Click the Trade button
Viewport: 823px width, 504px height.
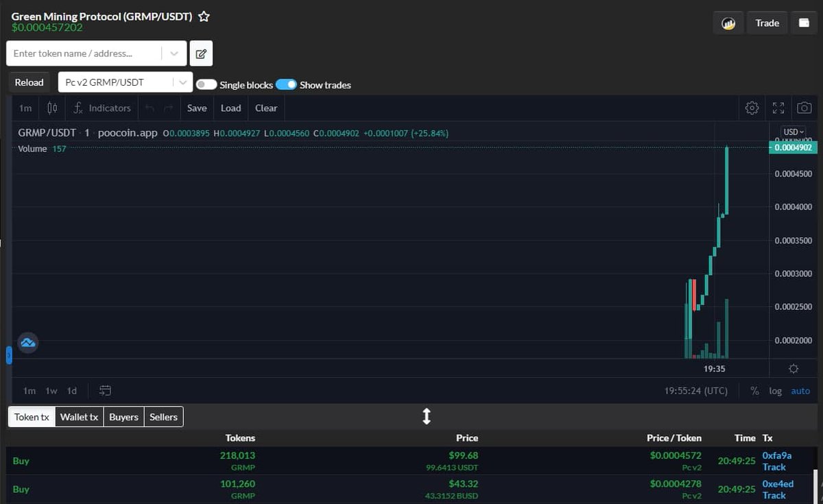[x=767, y=23]
